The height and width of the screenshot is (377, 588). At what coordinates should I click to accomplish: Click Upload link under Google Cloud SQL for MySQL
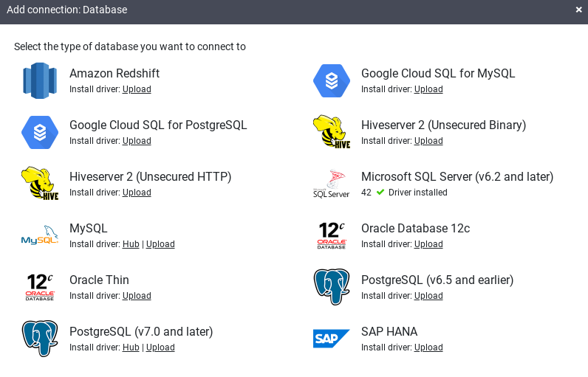click(428, 89)
